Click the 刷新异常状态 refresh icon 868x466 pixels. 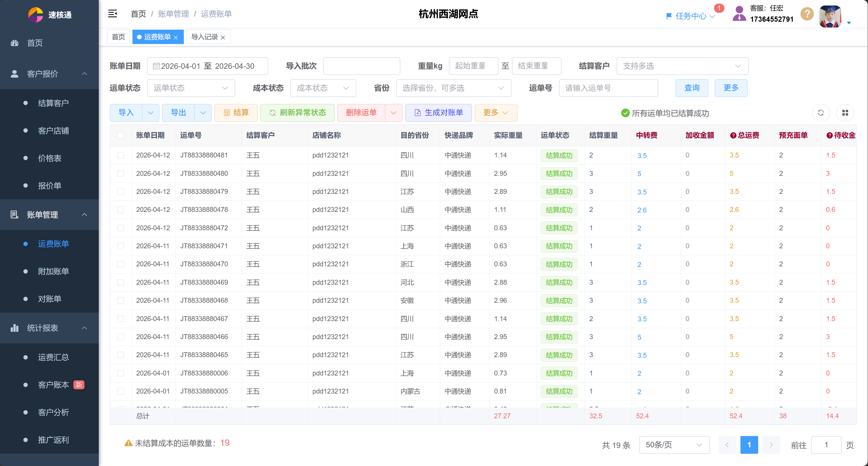273,113
